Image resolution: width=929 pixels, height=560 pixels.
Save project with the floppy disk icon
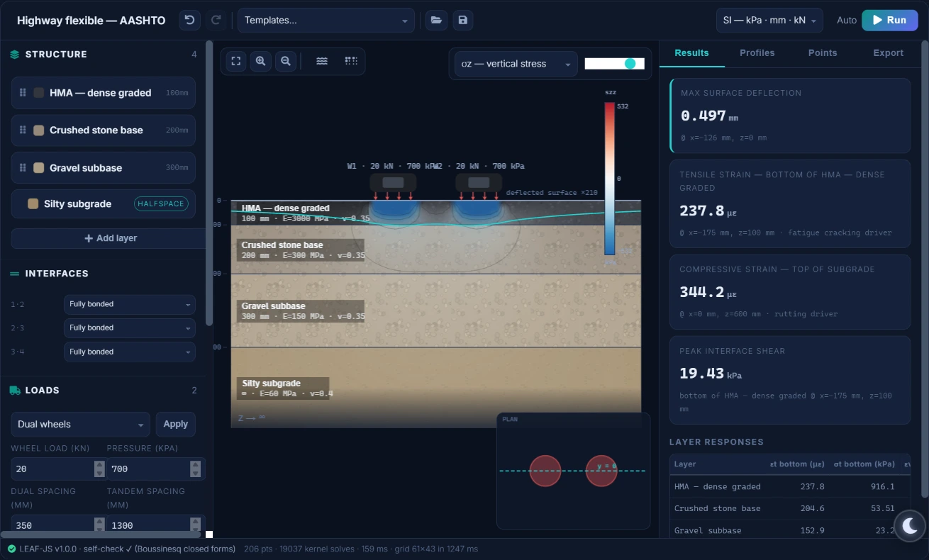click(463, 20)
